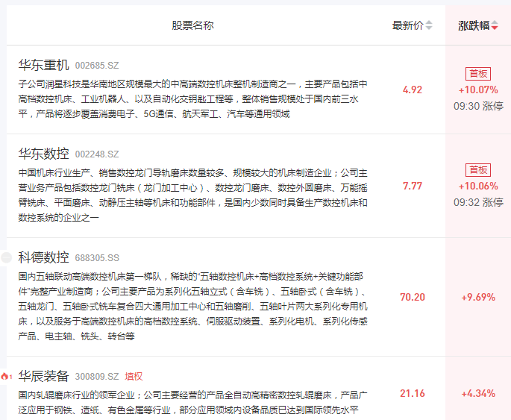Sort by 最新价 using its arrow icon
The image size is (511, 420).
429,25
